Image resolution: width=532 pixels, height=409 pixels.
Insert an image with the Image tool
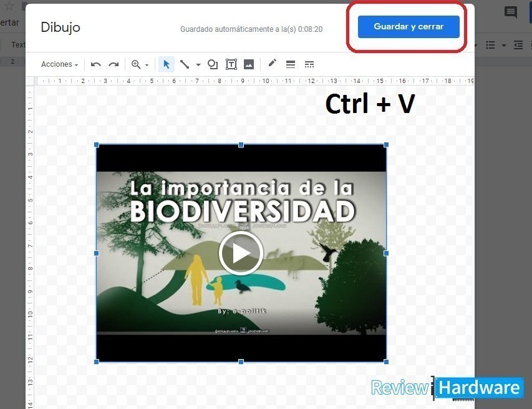[249, 64]
